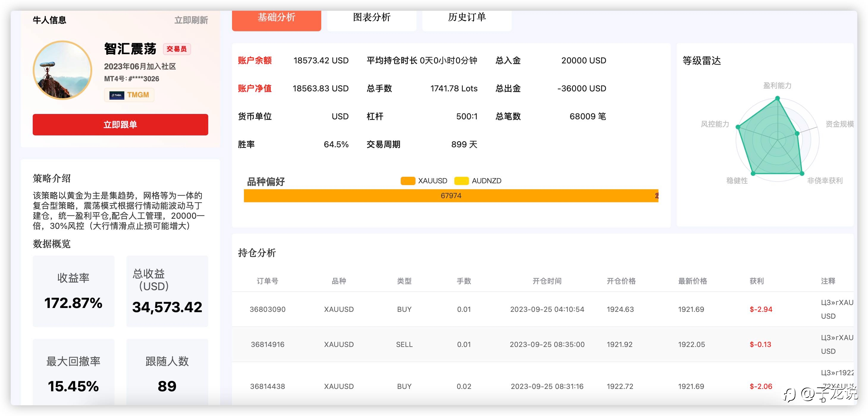
Task: Click the 类型 column header
Action: [x=404, y=281]
